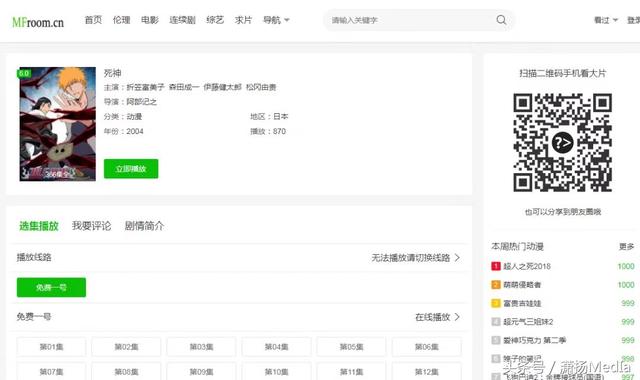Image resolution: width=640 pixels, height=380 pixels.
Task: Click the green 立即播放 button
Action: (131, 169)
